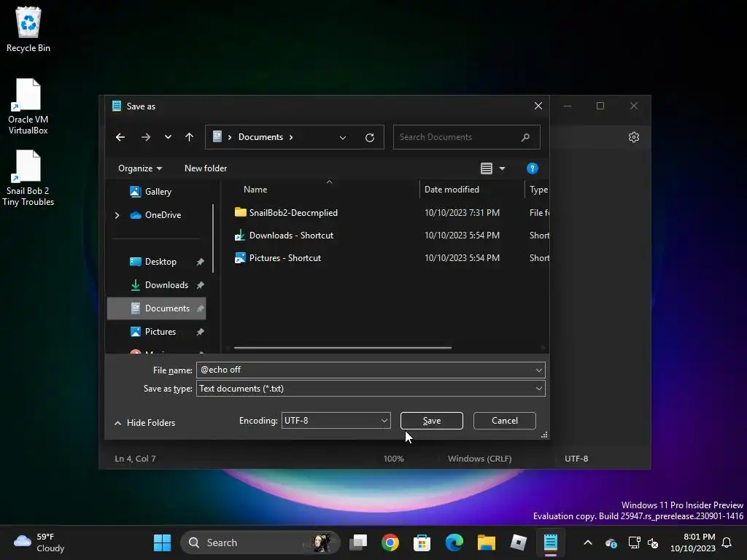Click the pin icon beside Pictures

(x=200, y=332)
